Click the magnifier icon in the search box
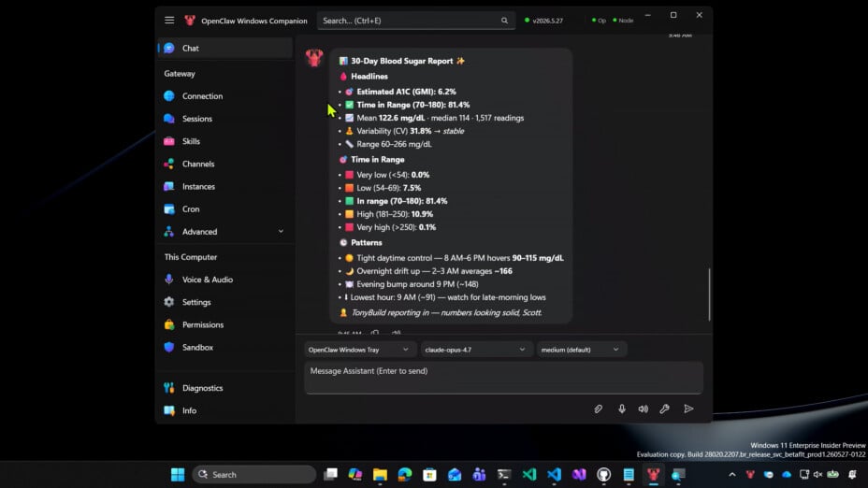The width and height of the screenshot is (868, 488). pyautogui.click(x=504, y=21)
